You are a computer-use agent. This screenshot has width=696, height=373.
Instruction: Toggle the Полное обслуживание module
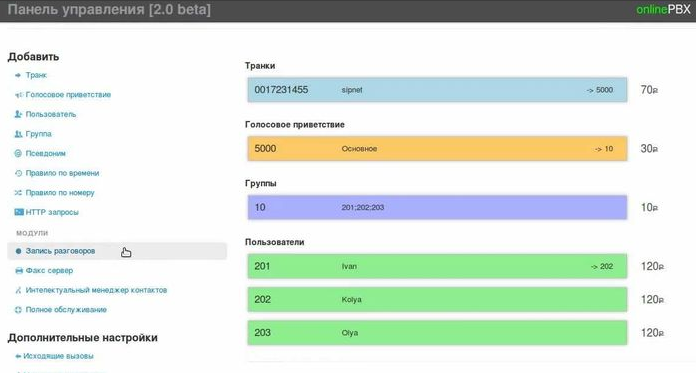66,310
